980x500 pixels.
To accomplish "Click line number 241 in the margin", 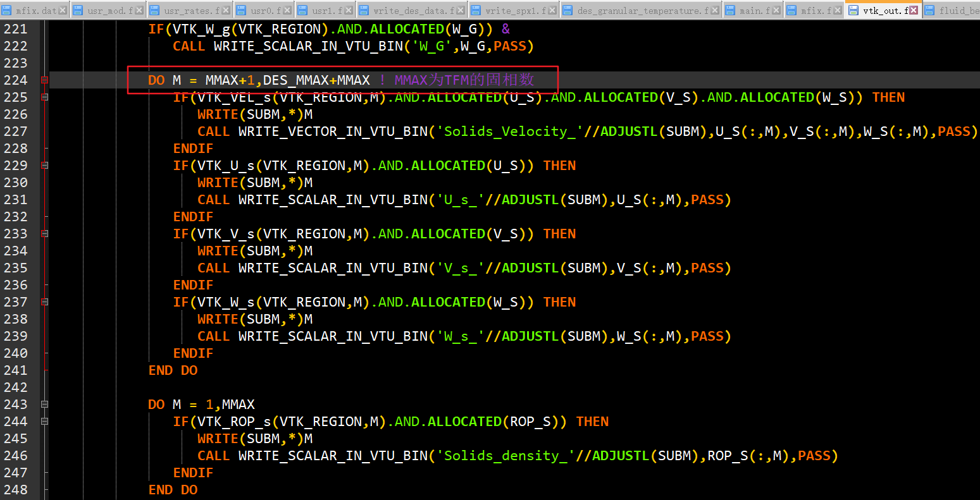I will (16, 370).
